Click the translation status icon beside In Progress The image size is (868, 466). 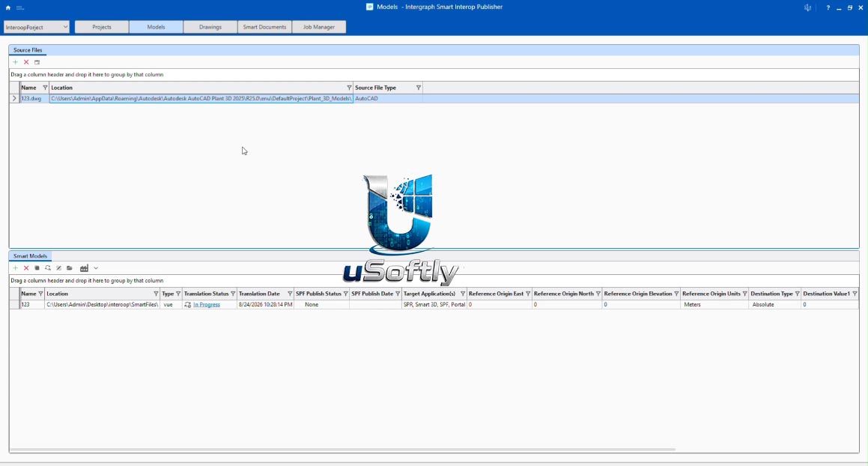coord(188,305)
